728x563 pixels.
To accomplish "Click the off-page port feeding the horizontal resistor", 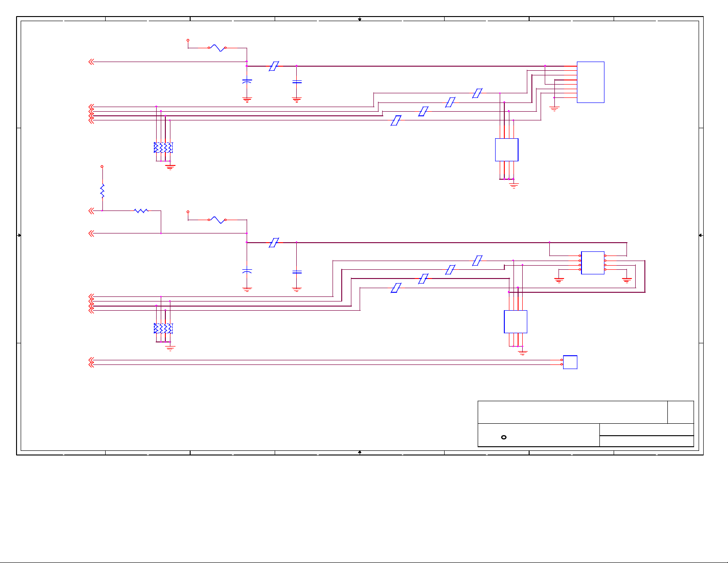I will click(x=91, y=211).
